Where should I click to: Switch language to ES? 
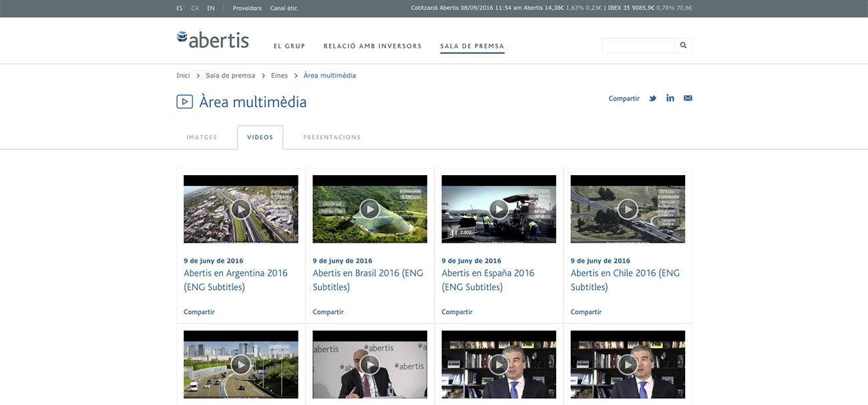point(180,8)
